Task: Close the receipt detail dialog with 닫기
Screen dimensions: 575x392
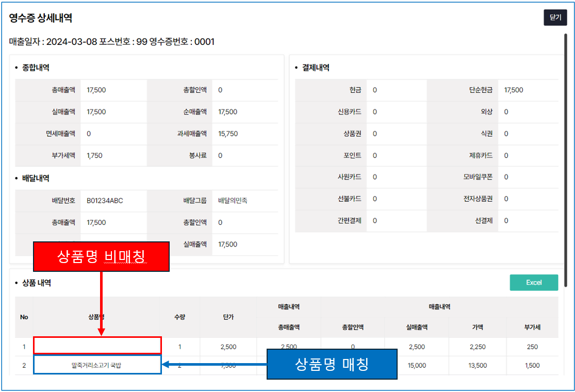Action: coord(555,18)
